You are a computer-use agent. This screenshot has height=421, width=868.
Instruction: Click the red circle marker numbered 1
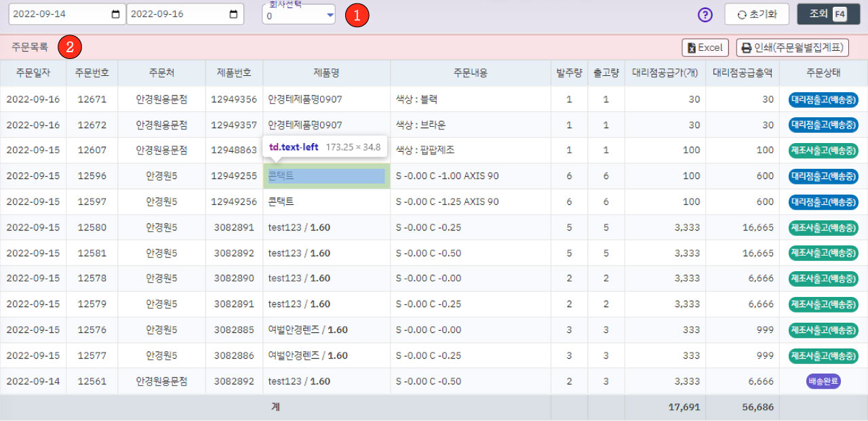click(x=357, y=15)
